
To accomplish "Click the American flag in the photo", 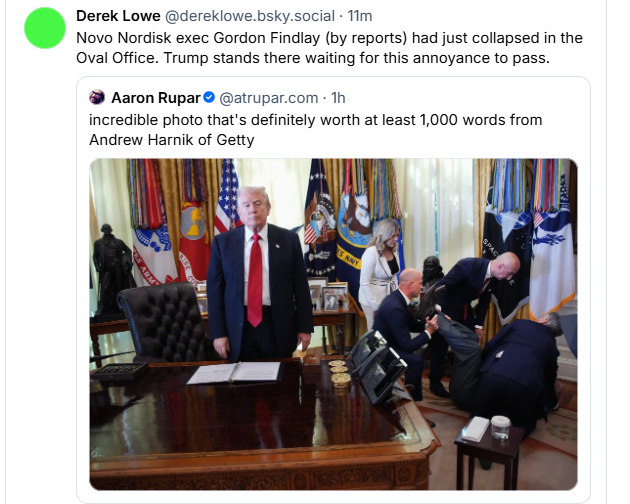I will 227,197.
